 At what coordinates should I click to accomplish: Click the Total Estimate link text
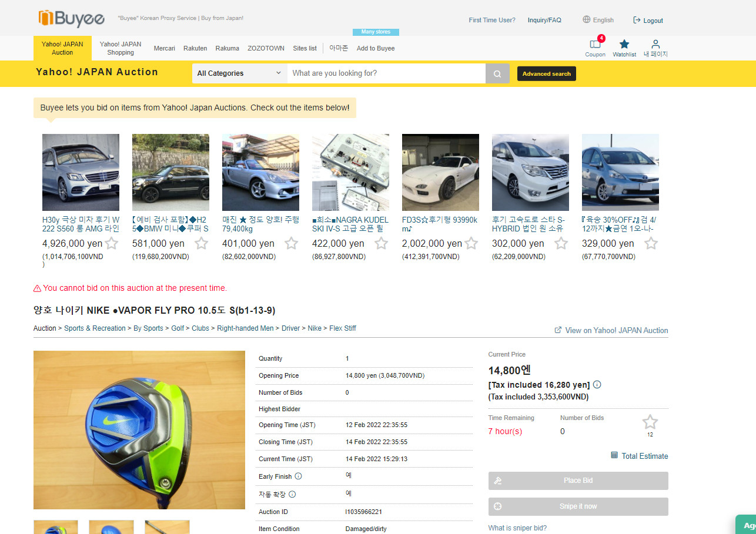point(645,456)
